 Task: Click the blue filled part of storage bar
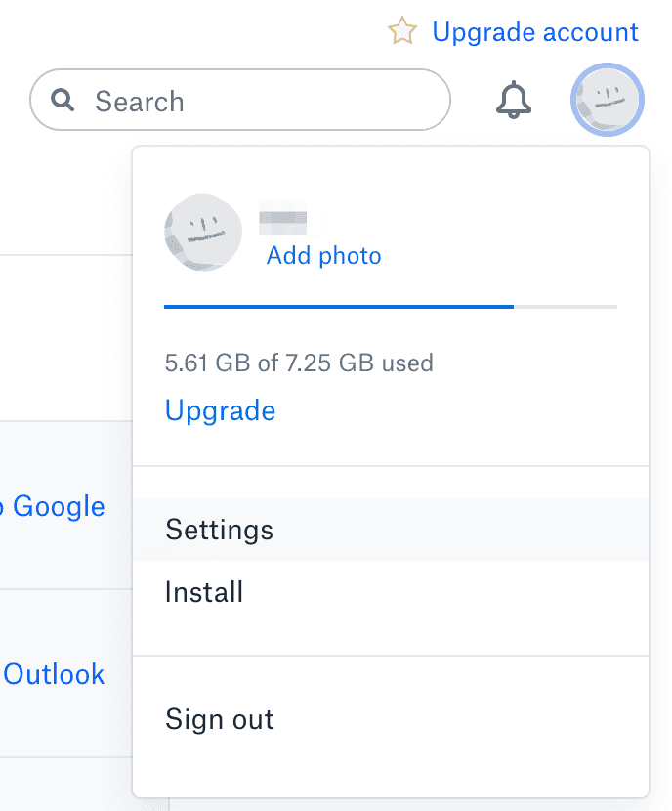point(338,307)
